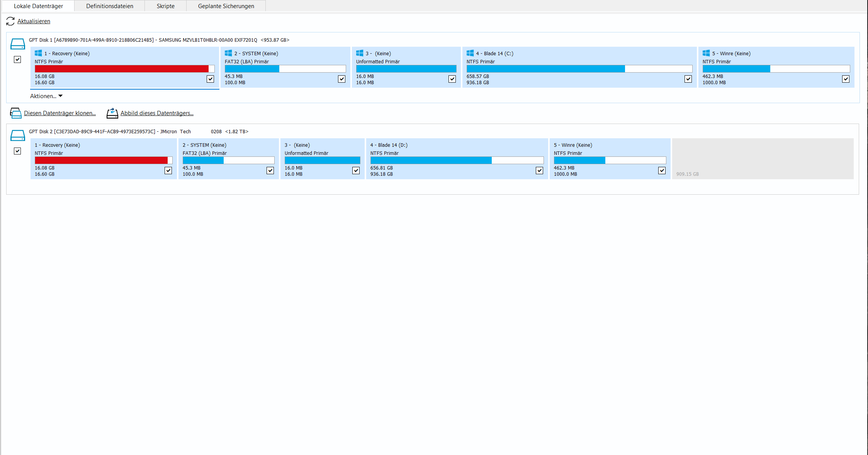The height and width of the screenshot is (455, 868).
Task: Go to the Skripte tab
Action: (x=165, y=6)
